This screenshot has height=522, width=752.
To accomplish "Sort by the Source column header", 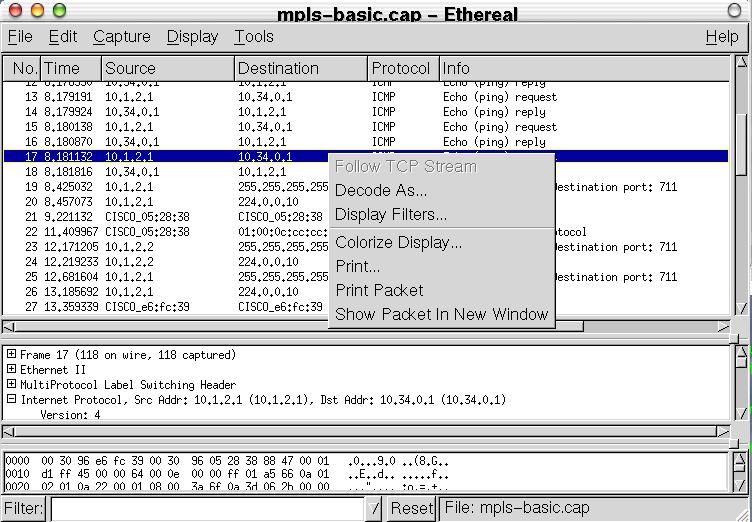I will (x=168, y=69).
